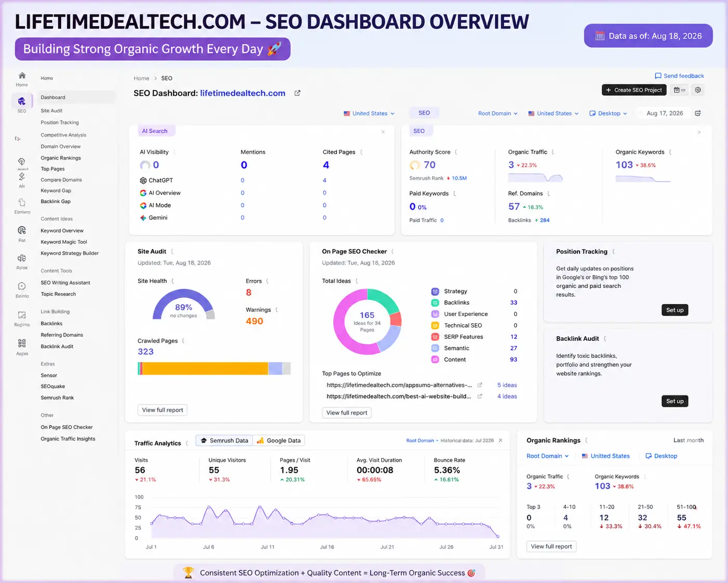This screenshot has width=728, height=583.
Task: Open Root Domain dropdown in Traffic Analytics
Action: 422,441
